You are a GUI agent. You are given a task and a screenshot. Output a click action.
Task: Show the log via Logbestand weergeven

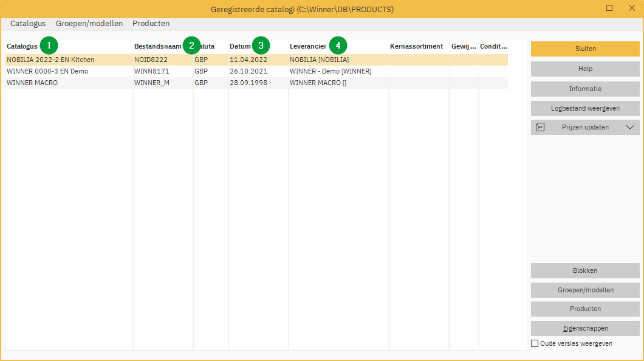point(584,108)
